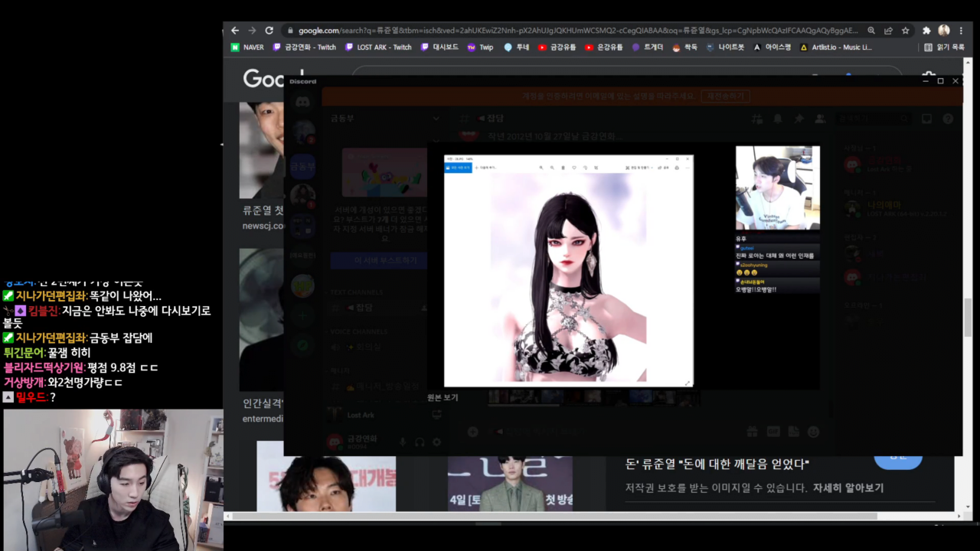Toggle Discord microphone mute

click(403, 442)
